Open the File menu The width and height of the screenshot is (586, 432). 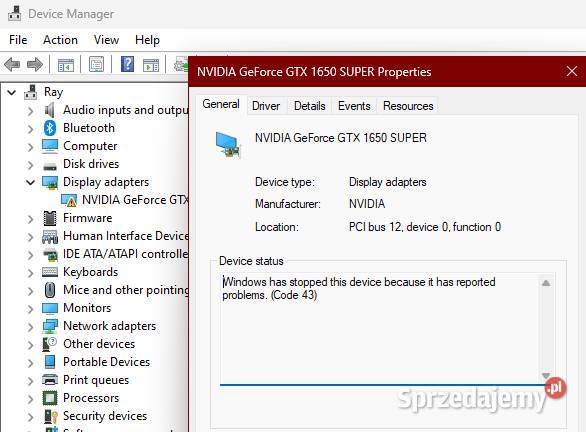tap(18, 40)
